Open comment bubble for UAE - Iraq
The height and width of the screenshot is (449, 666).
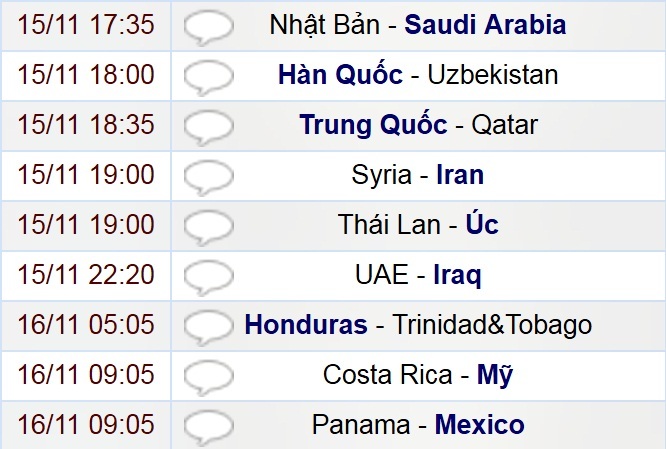point(210,276)
